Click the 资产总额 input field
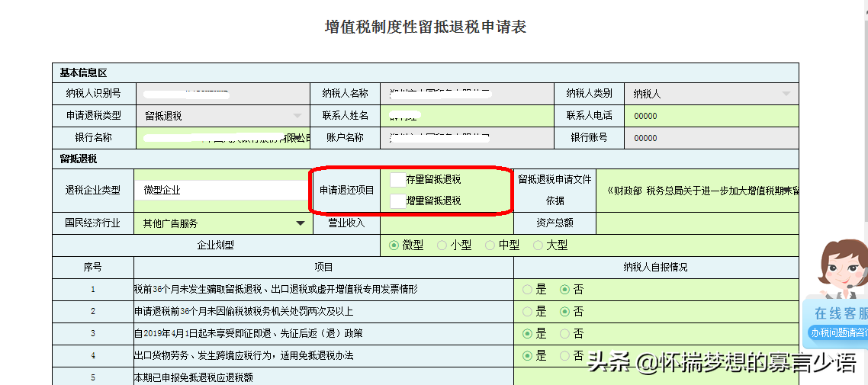Image resolution: width=868 pixels, height=385 pixels. [696, 223]
